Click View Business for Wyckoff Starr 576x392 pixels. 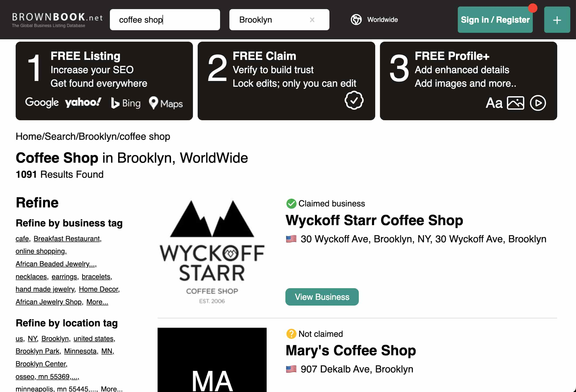[322, 297]
